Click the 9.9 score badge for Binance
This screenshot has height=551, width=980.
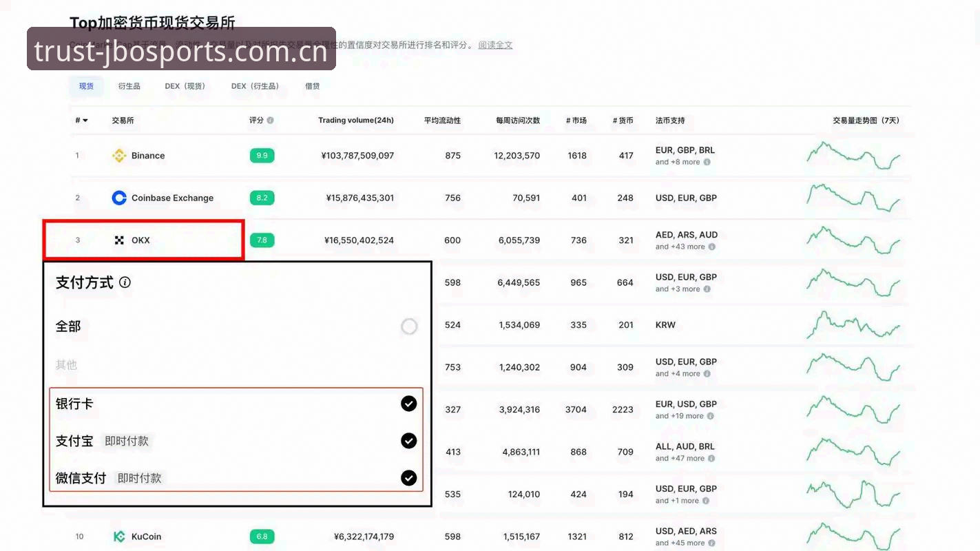pyautogui.click(x=262, y=156)
